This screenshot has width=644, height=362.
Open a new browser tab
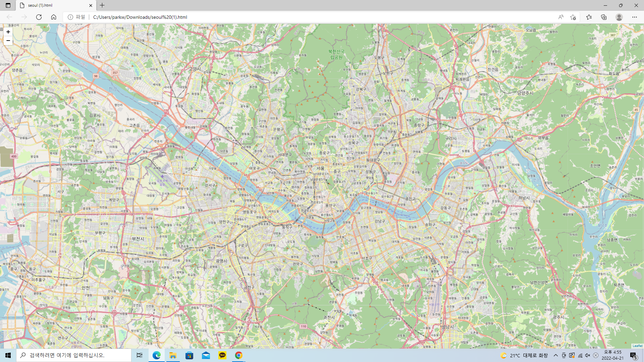click(x=102, y=5)
